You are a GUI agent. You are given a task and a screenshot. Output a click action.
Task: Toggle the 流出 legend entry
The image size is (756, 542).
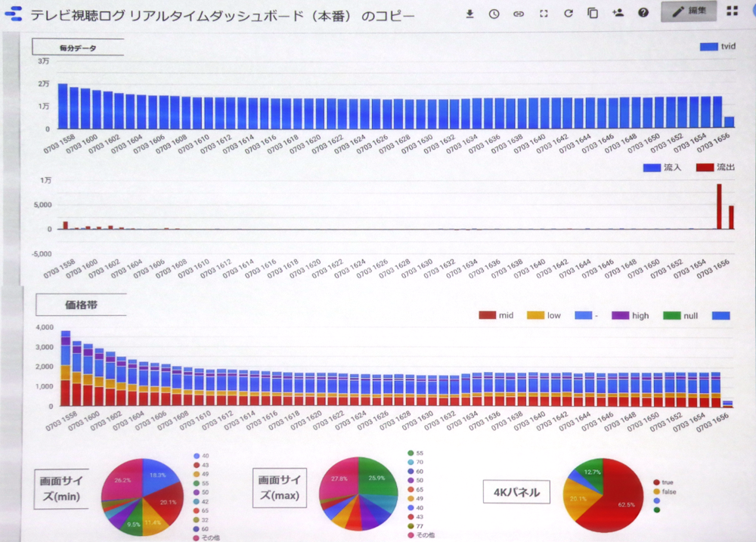(x=715, y=167)
